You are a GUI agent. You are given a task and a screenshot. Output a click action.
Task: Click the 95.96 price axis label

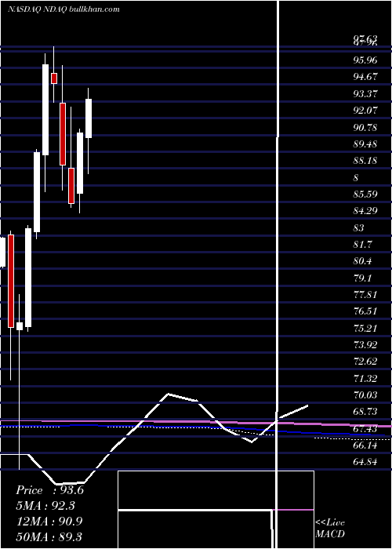click(x=365, y=60)
